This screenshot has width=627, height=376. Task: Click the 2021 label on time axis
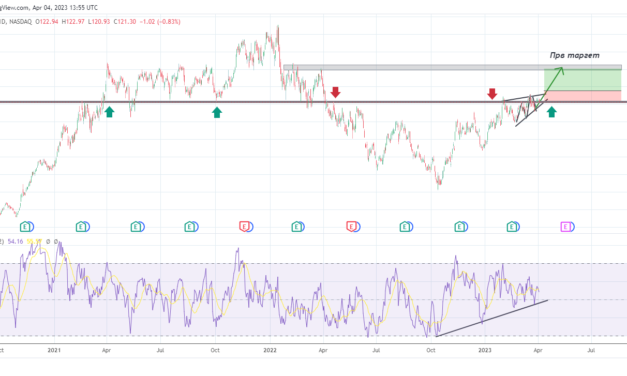54,350
